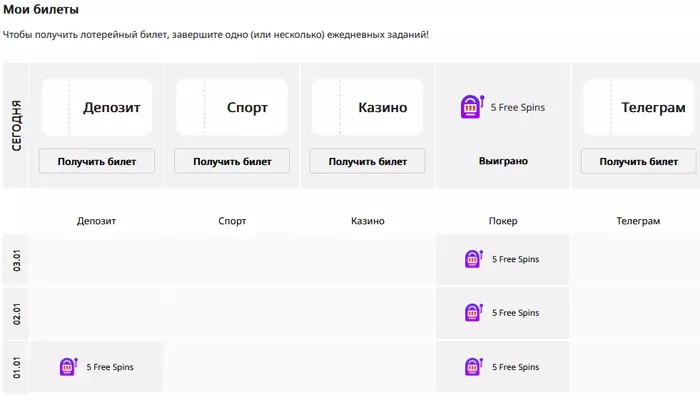
Task: Click slot machine icon in 02.01 Покер row
Action: click(x=474, y=312)
